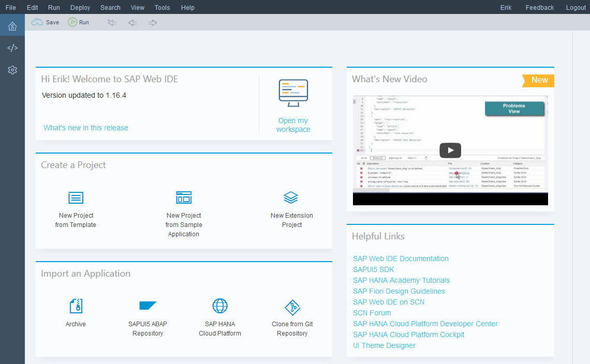Click the SAPUI5 ABAP Repository icon
Image resolution: width=590 pixels, height=364 pixels.
click(148, 306)
